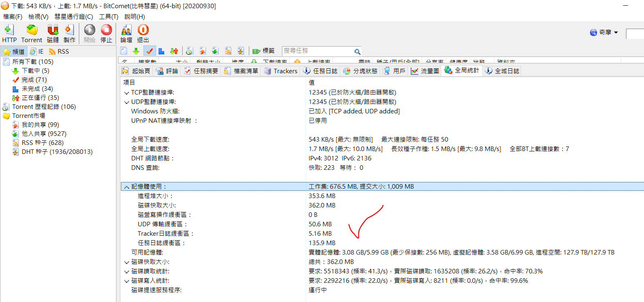The image size is (644, 302).
Task: Click the search magnifier icon
Action: [357, 52]
